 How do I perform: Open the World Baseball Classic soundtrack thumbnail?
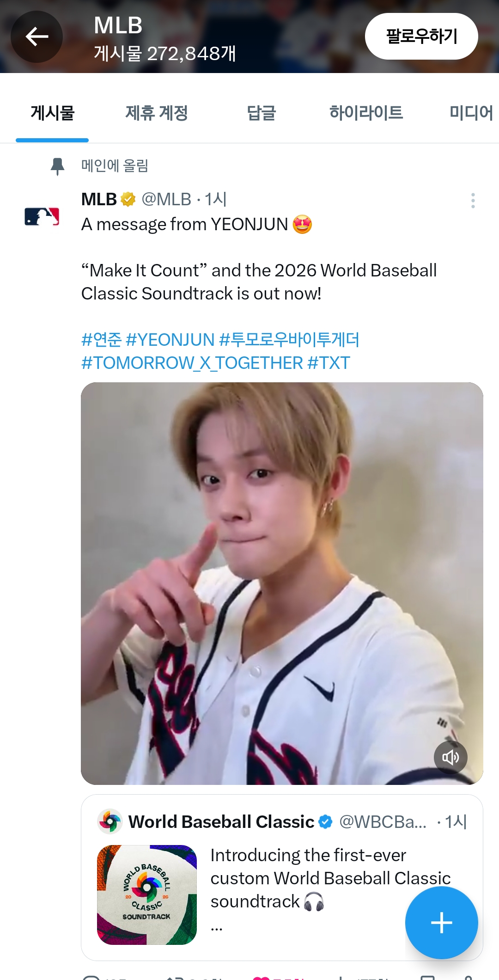(x=147, y=894)
